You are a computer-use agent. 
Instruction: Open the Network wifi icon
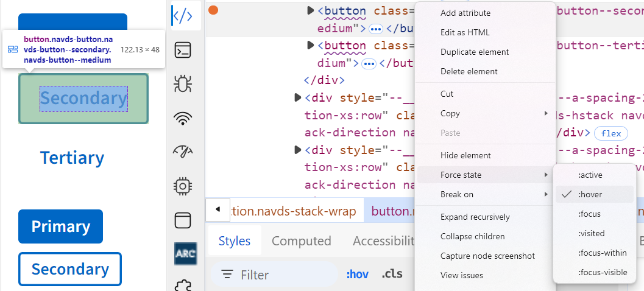(x=182, y=118)
